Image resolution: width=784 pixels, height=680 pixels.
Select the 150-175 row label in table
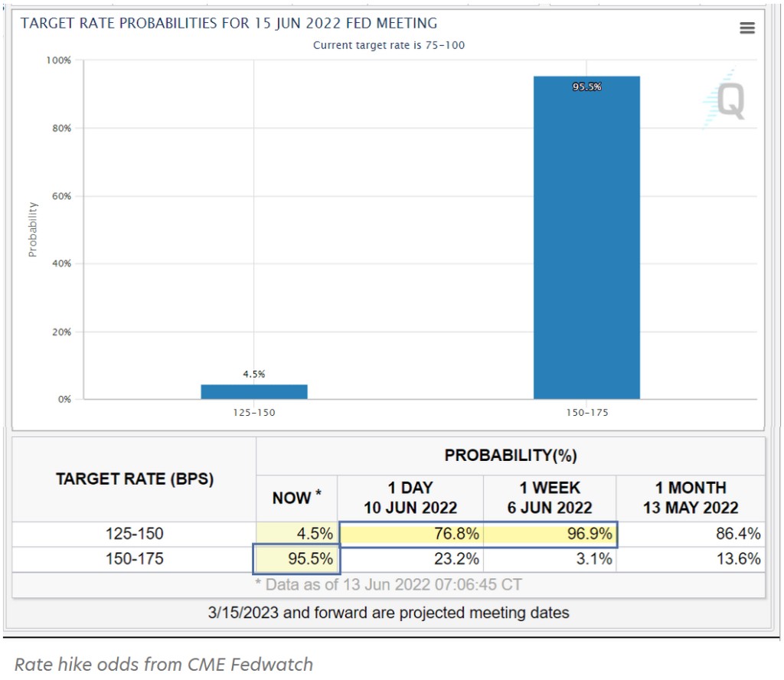pyautogui.click(x=135, y=559)
